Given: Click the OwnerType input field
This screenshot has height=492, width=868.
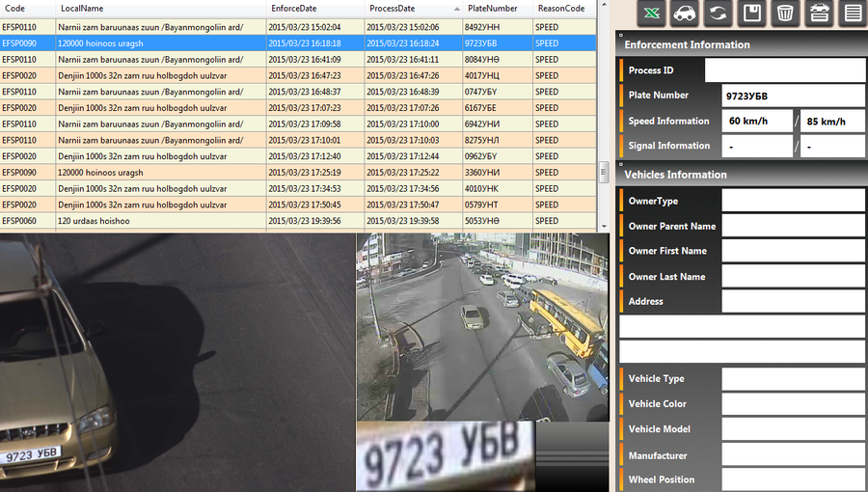Looking at the screenshot, I should click(x=793, y=201).
